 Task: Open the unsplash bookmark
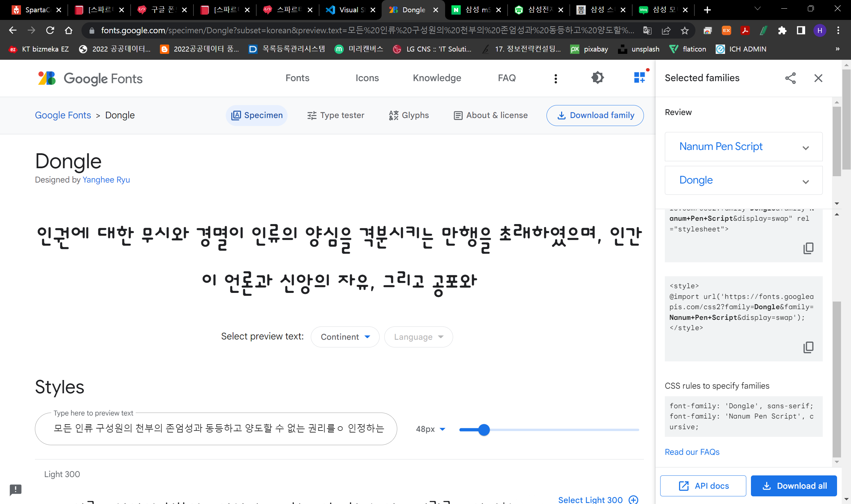[639, 49]
